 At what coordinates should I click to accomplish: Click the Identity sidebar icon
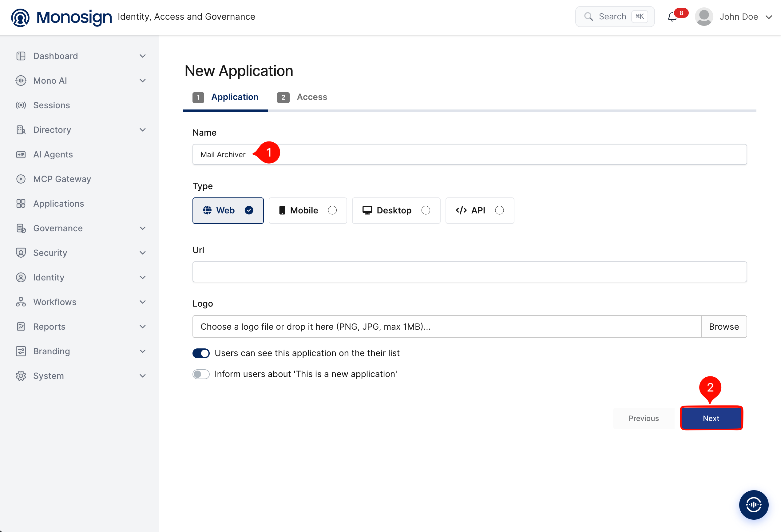click(x=21, y=277)
